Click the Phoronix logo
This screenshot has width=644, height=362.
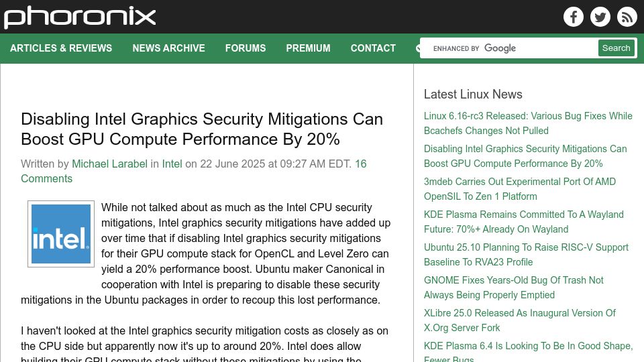80,17
